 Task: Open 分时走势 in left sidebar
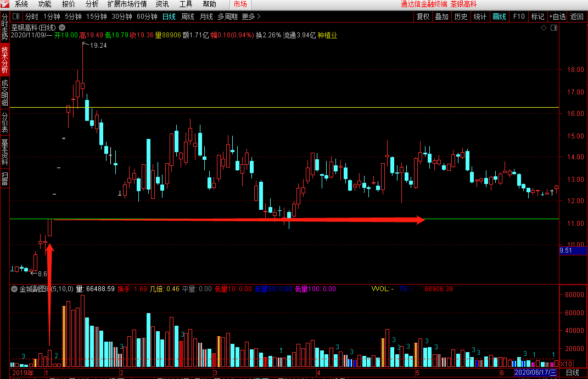4,27
